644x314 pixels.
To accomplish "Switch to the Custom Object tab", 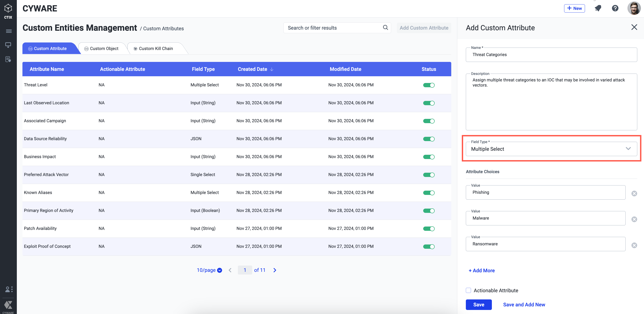I will pos(101,48).
